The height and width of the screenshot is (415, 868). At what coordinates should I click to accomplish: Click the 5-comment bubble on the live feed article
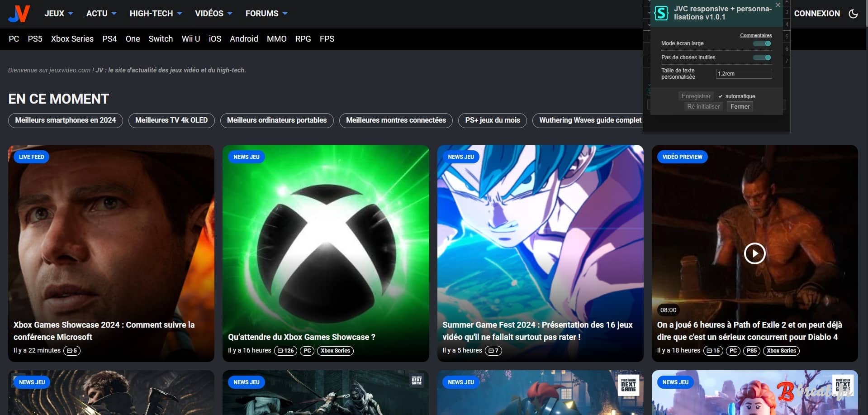click(x=71, y=350)
